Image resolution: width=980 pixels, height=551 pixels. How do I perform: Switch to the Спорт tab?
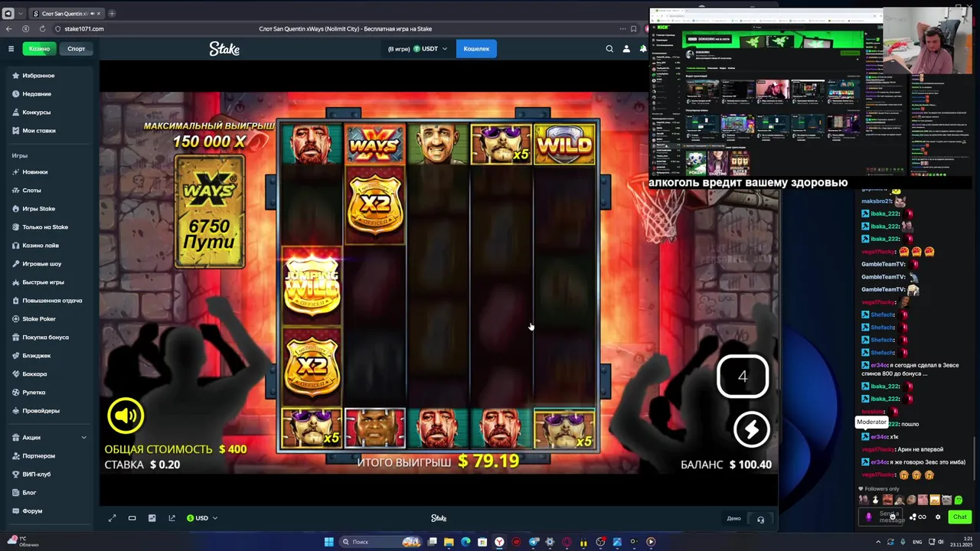(76, 49)
